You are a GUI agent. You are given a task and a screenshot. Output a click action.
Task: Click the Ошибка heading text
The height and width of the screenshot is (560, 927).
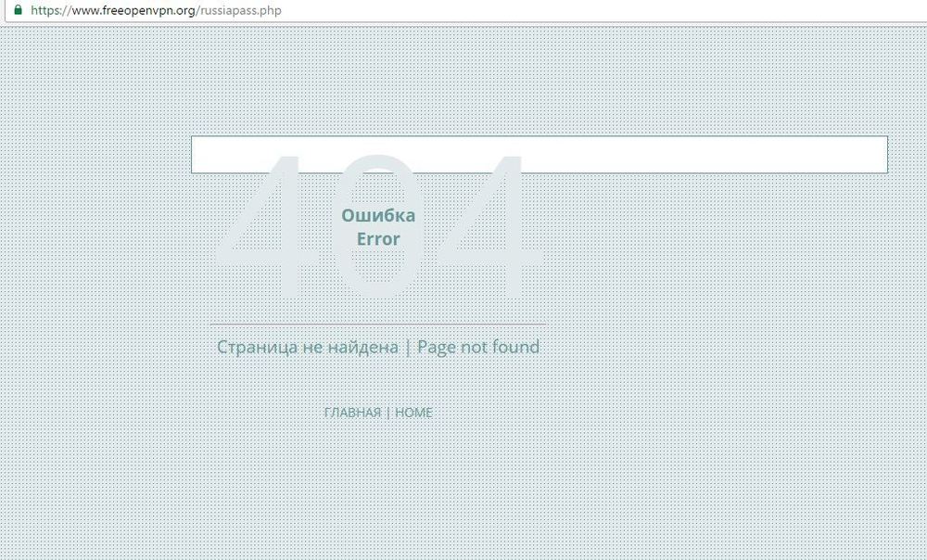[x=378, y=215]
